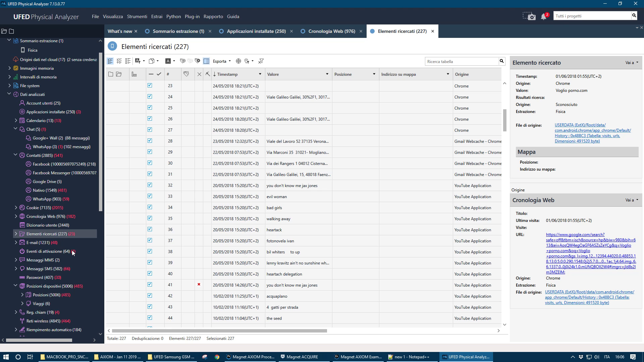Click the Elementi ricercati blue page icon
Screen dimensions: 644x362
pos(112,46)
